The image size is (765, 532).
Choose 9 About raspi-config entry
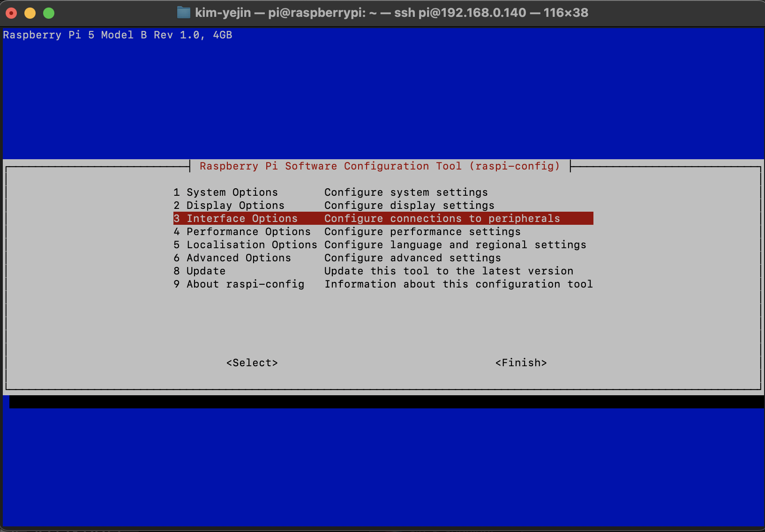[x=383, y=284]
